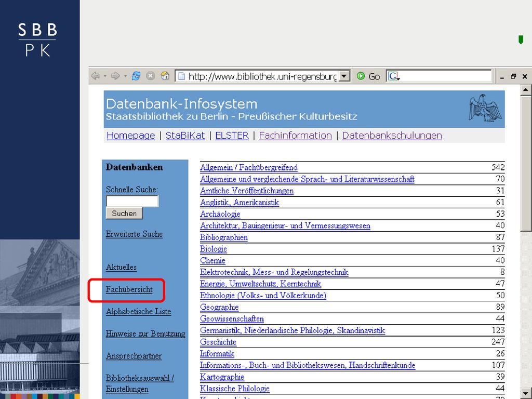Open the Geschichte subject
Image resolution: width=532 pixels, height=399 pixels.
click(218, 342)
